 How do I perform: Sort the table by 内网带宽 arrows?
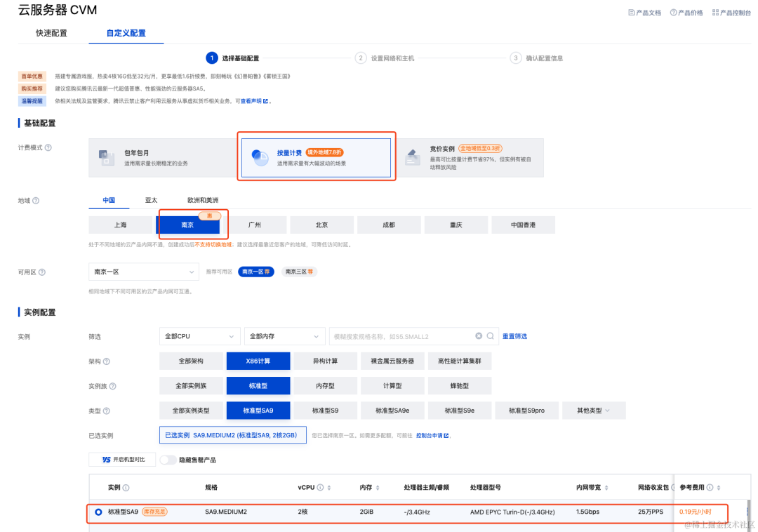coord(606,488)
